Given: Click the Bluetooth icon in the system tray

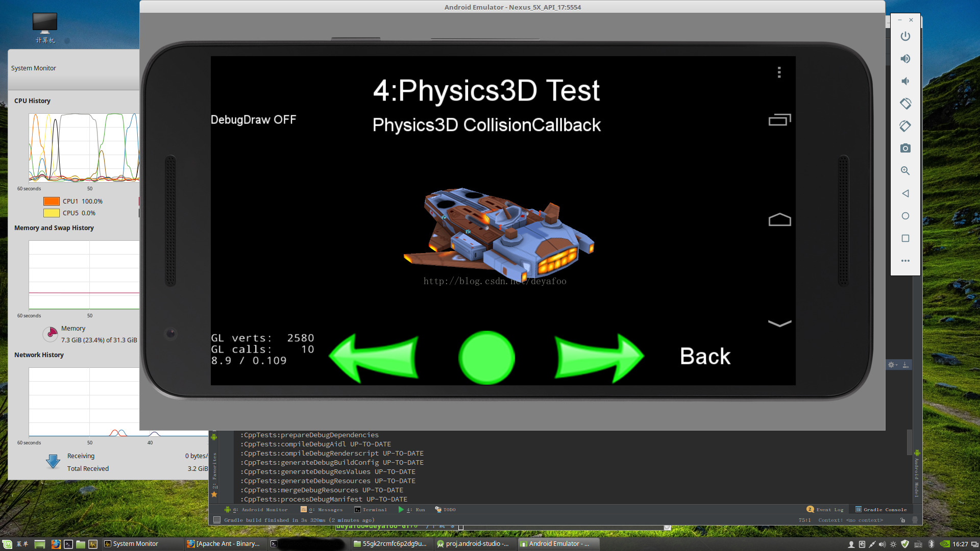Looking at the screenshot, I should tap(931, 544).
